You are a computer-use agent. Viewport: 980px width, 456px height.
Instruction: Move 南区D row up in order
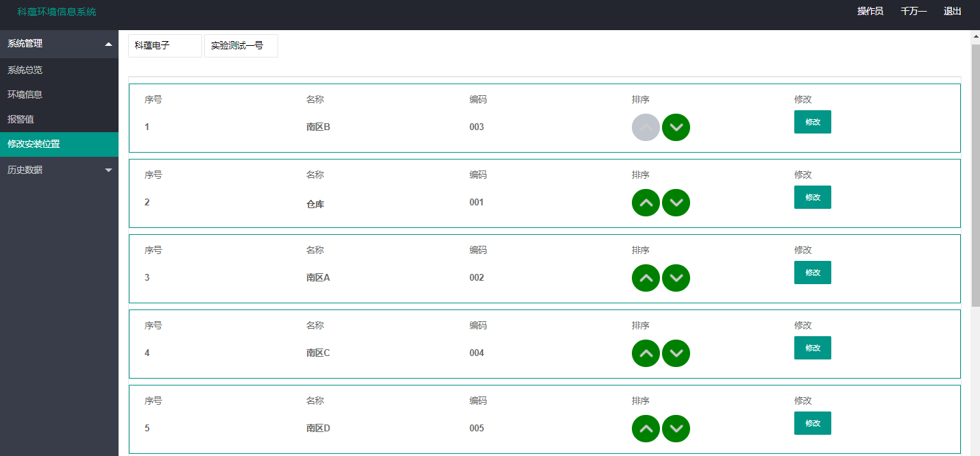tap(646, 429)
